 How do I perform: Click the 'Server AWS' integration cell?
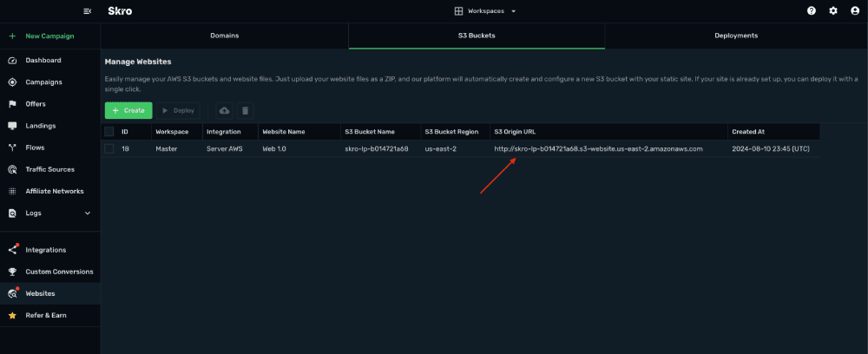pyautogui.click(x=225, y=148)
